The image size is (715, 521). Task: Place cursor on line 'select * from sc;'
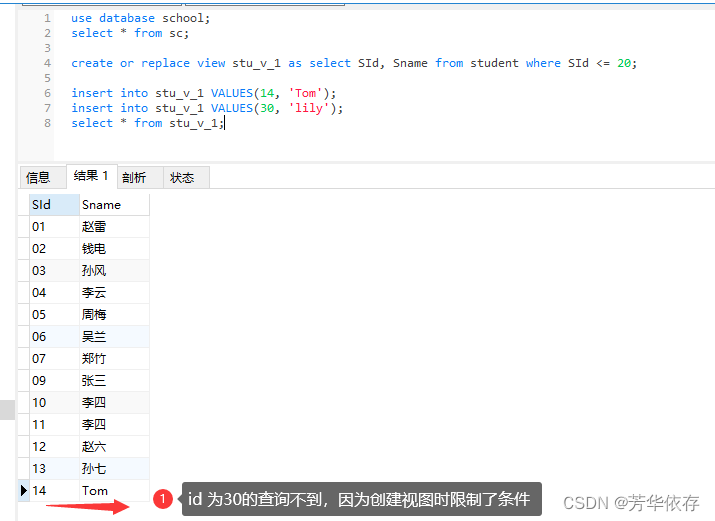[x=130, y=33]
